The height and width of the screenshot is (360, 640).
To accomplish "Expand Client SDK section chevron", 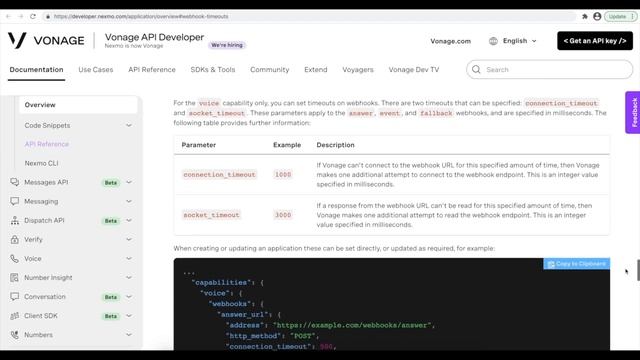I will tap(129, 316).
